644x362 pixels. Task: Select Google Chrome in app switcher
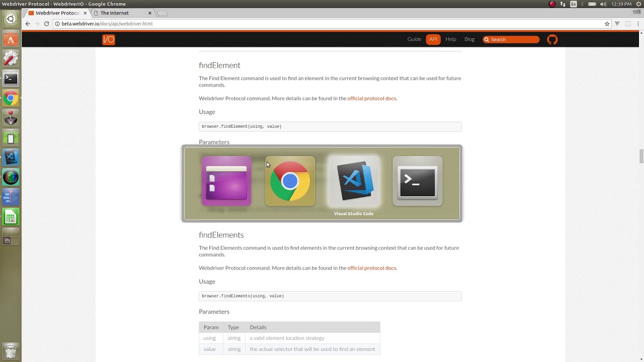coord(290,181)
